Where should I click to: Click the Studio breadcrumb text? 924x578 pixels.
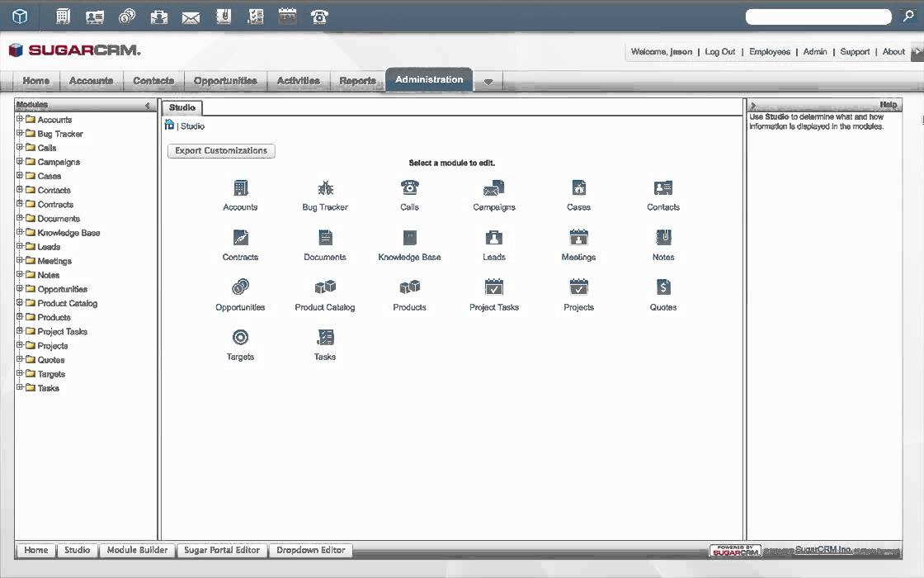[x=193, y=126]
